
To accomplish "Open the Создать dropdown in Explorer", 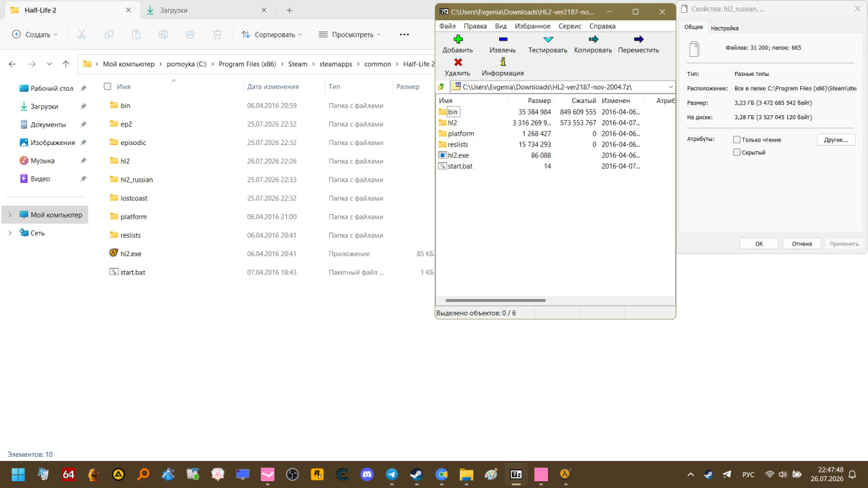I will (x=35, y=35).
